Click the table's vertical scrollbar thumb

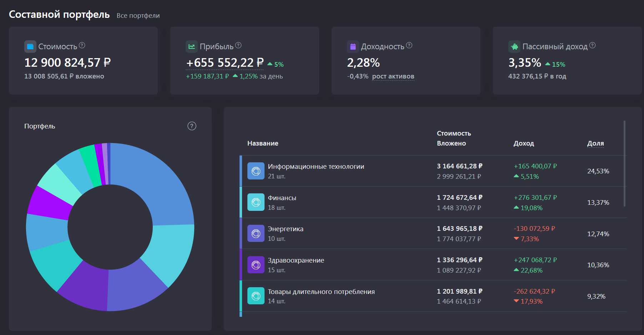pyautogui.click(x=624, y=163)
